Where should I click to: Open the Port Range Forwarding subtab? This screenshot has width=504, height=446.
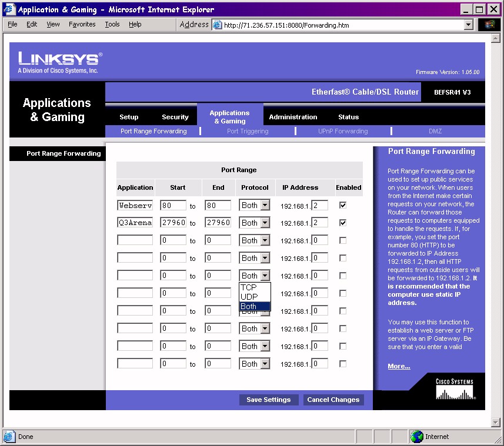[153, 131]
